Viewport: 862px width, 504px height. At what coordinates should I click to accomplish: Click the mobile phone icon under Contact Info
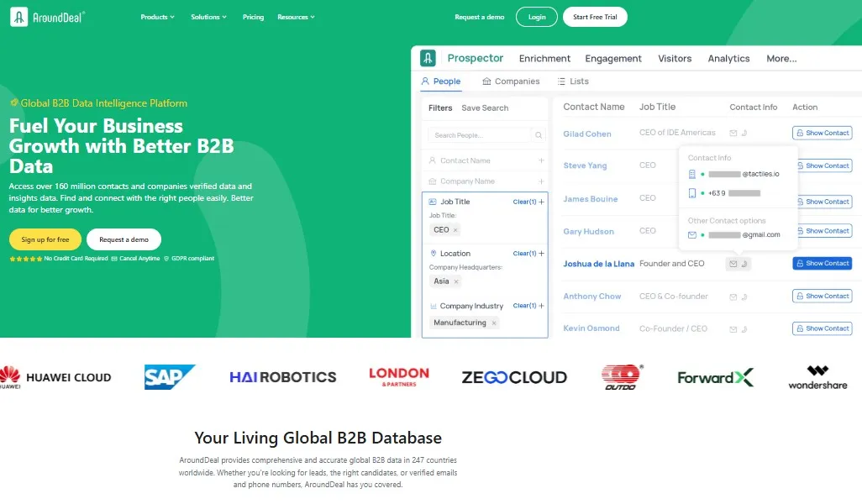coord(690,191)
